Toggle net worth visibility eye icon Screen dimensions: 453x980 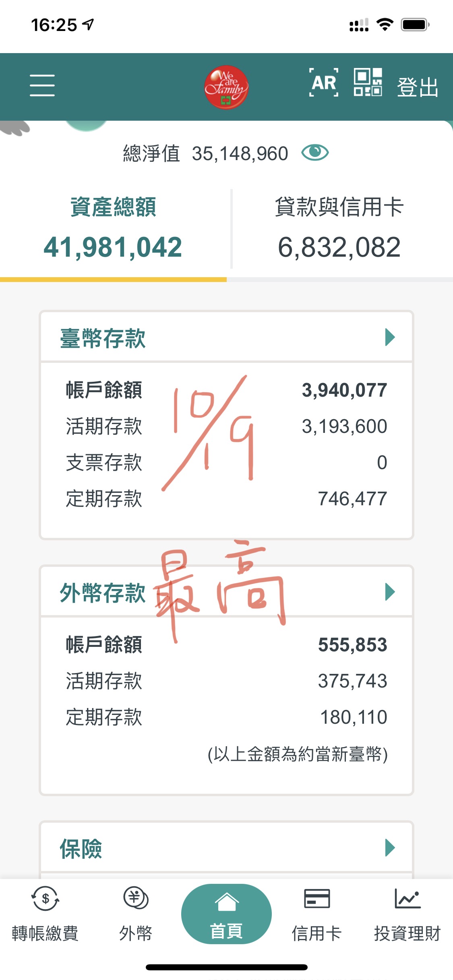(315, 153)
